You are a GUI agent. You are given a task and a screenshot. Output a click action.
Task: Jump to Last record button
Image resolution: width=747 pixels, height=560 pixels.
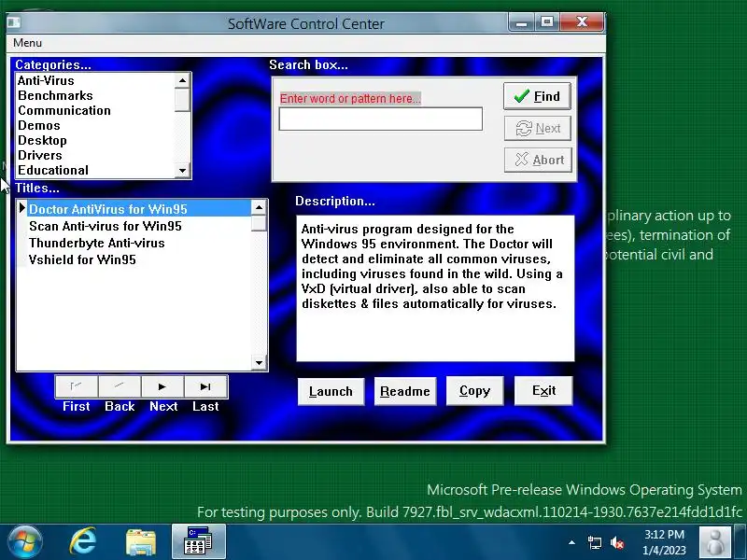pyautogui.click(x=205, y=386)
